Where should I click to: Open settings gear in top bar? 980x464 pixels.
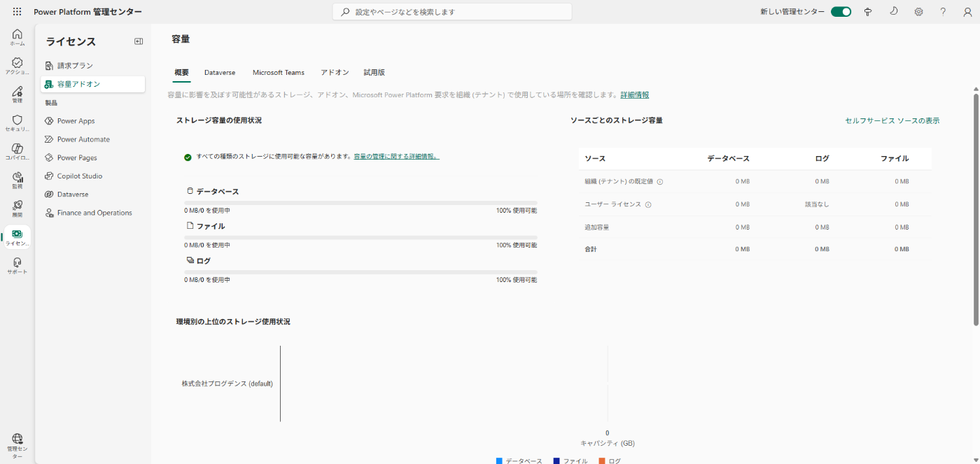point(918,12)
